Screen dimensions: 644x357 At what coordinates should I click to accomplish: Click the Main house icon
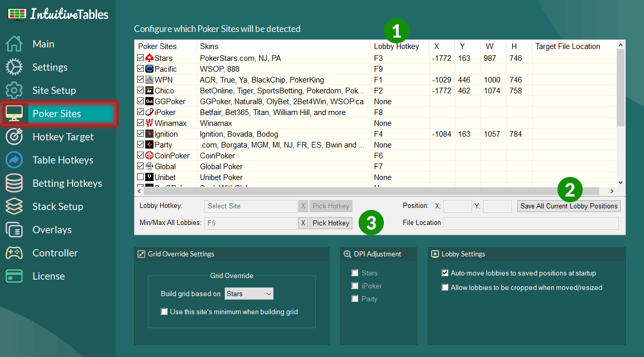tap(14, 44)
